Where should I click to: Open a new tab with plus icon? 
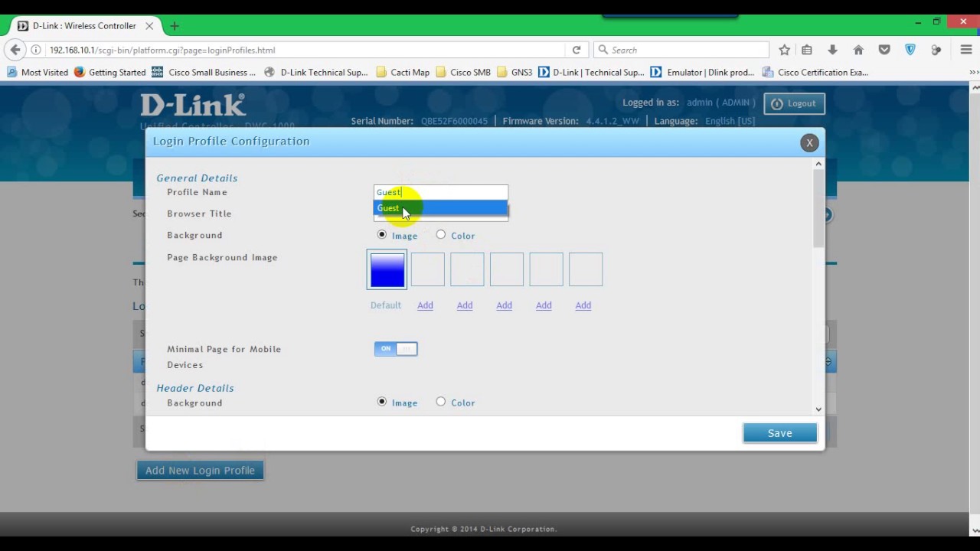pyautogui.click(x=175, y=26)
